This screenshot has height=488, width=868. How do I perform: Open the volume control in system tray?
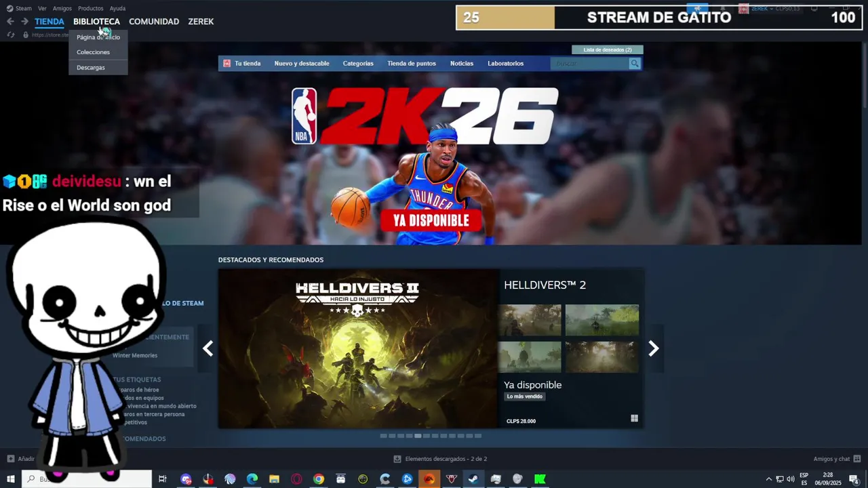click(x=791, y=479)
